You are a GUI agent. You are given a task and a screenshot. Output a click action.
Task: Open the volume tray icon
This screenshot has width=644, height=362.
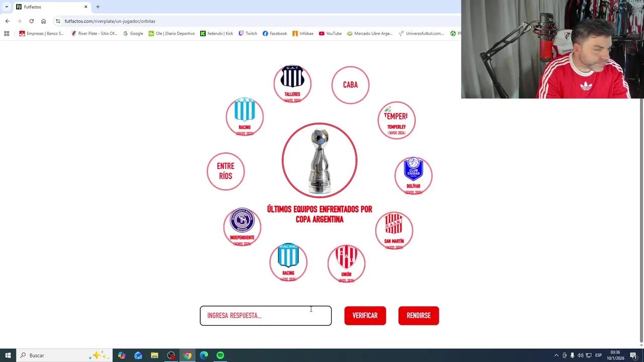click(x=580, y=355)
